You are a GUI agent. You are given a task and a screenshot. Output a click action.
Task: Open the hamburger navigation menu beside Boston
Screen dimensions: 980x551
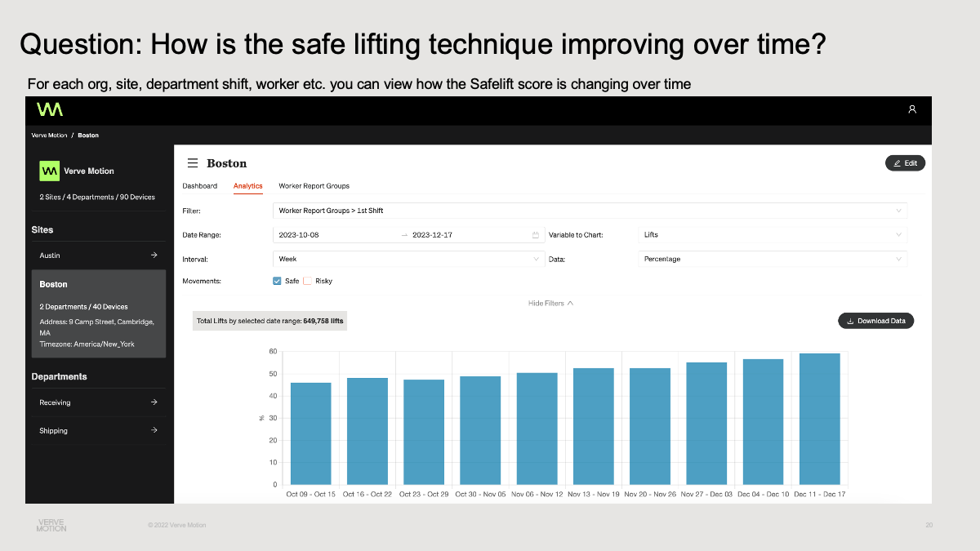(x=193, y=162)
